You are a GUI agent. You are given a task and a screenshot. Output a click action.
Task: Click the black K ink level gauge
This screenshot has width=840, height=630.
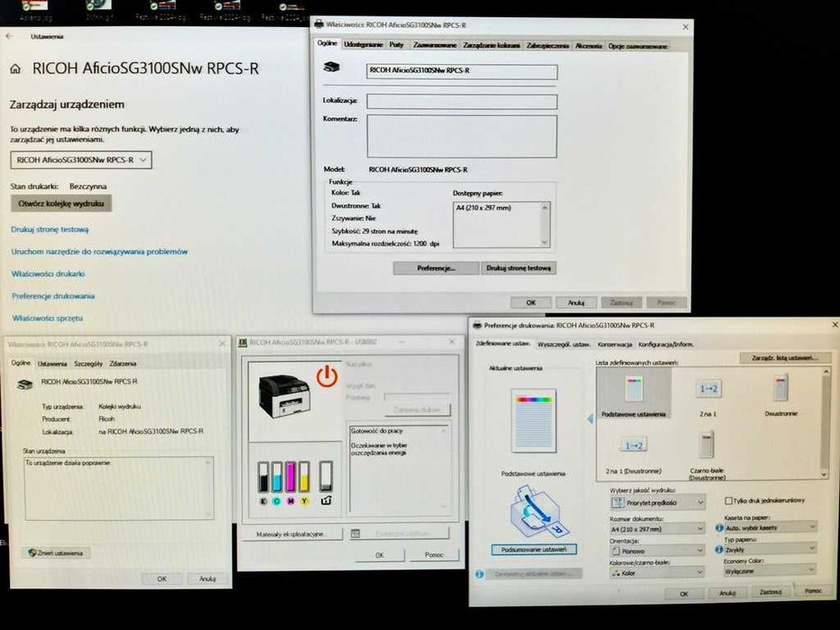click(263, 477)
